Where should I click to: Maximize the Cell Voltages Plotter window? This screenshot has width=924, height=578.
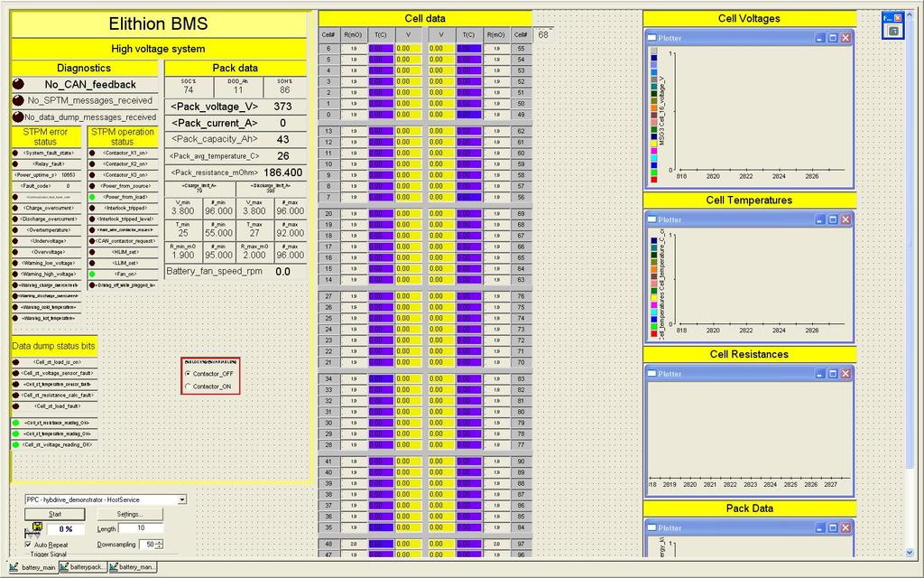point(833,38)
